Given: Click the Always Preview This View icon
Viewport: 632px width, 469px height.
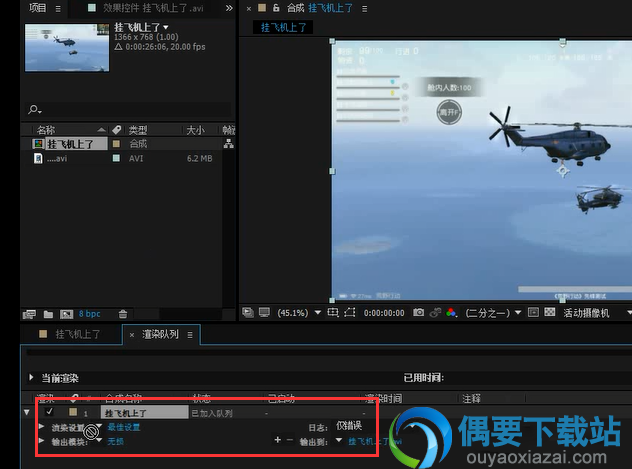Looking at the screenshot, I should pyautogui.click(x=247, y=312).
